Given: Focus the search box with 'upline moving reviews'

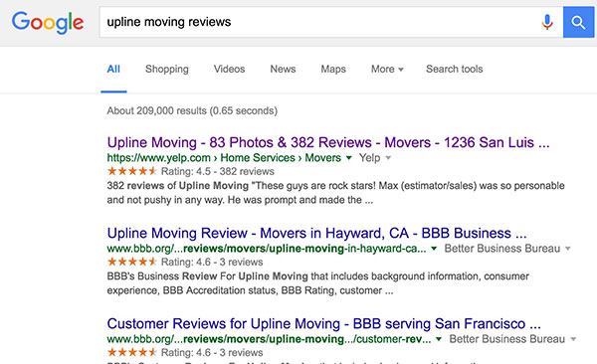Looking at the screenshot, I should pos(331,22).
